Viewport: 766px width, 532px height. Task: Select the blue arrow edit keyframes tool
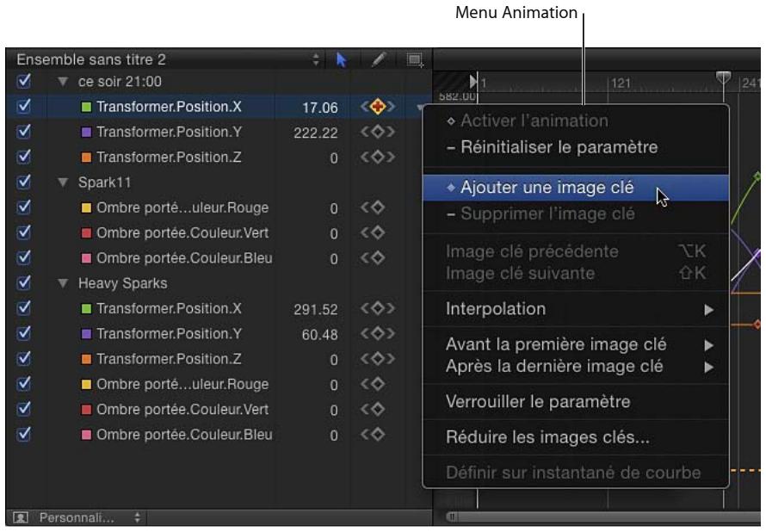[x=342, y=60]
